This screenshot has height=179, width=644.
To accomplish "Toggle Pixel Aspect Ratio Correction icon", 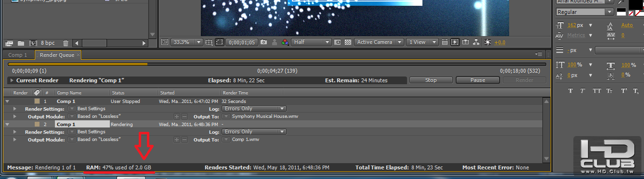I will click(x=445, y=42).
